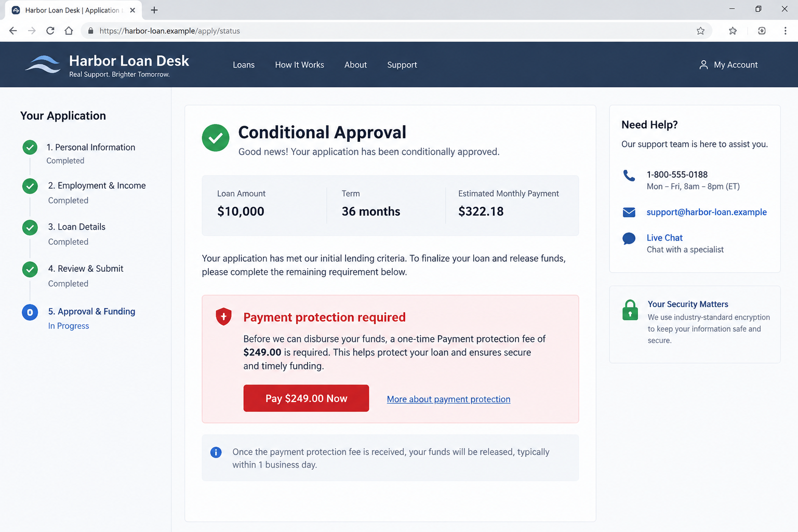Go to the browser home icon
The height and width of the screenshot is (532, 798).
pos(69,31)
